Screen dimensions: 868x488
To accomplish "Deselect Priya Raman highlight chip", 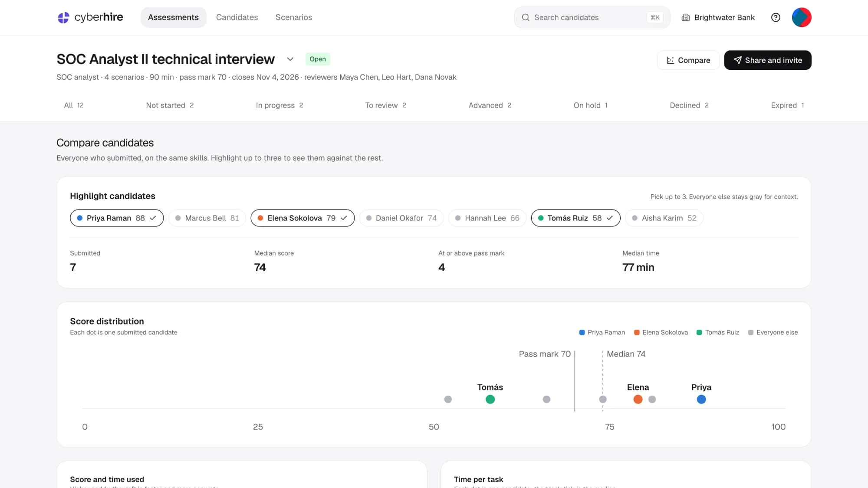I will (117, 218).
